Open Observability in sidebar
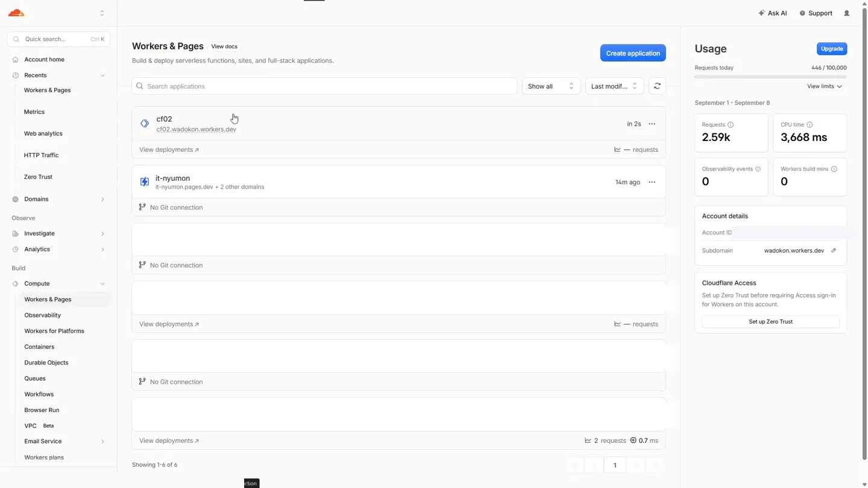Image resolution: width=868 pixels, height=488 pixels. (42, 315)
